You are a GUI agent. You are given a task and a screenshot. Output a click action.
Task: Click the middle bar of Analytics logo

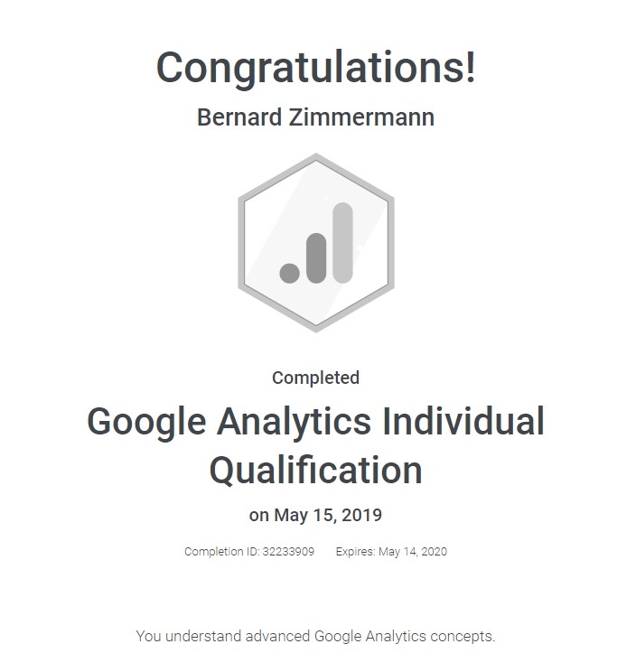(x=316, y=258)
